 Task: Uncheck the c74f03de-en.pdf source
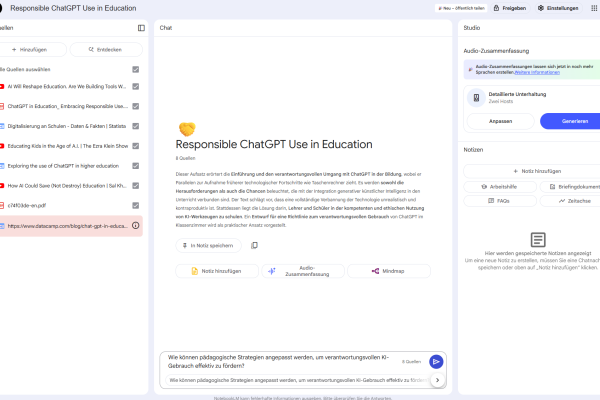pos(135,206)
